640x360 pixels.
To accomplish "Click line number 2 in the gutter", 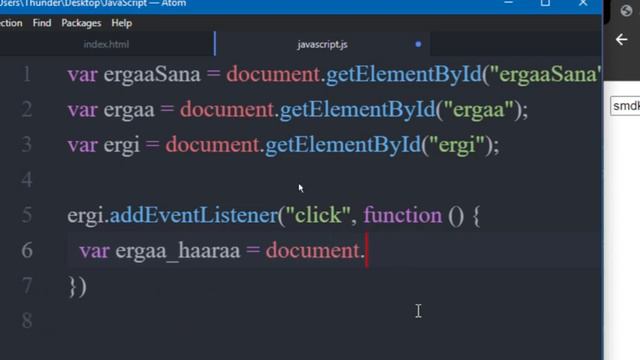I will pyautogui.click(x=27, y=109).
